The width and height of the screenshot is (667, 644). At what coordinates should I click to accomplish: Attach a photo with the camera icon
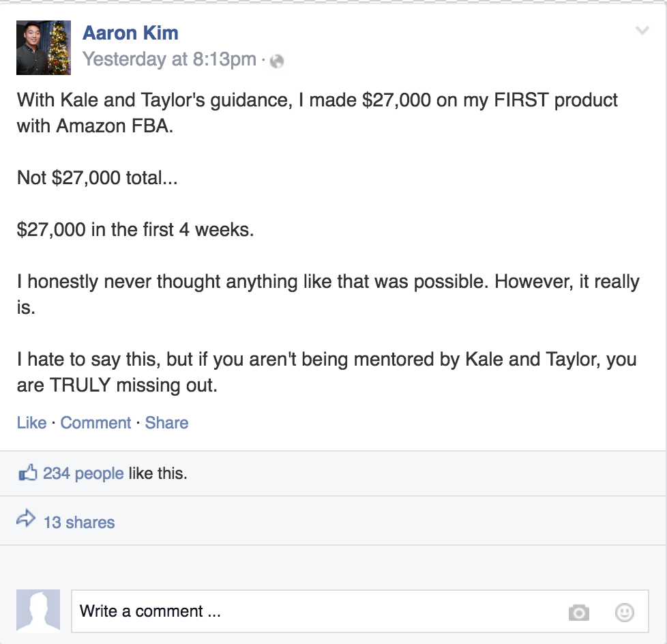(x=579, y=613)
